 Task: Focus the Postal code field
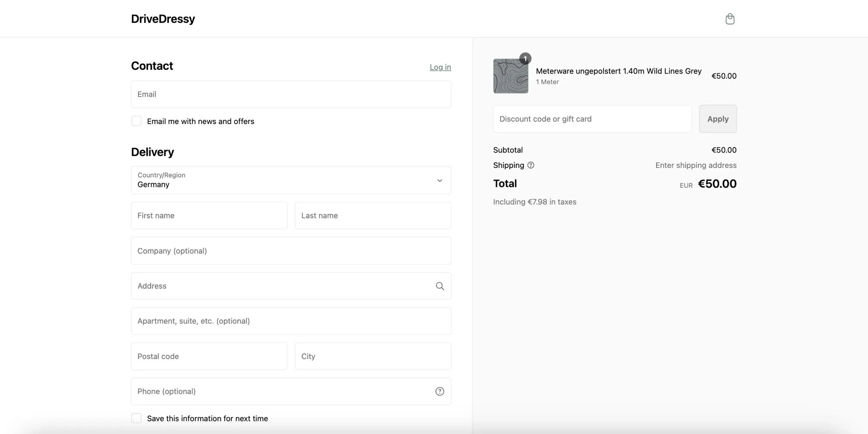coord(209,356)
